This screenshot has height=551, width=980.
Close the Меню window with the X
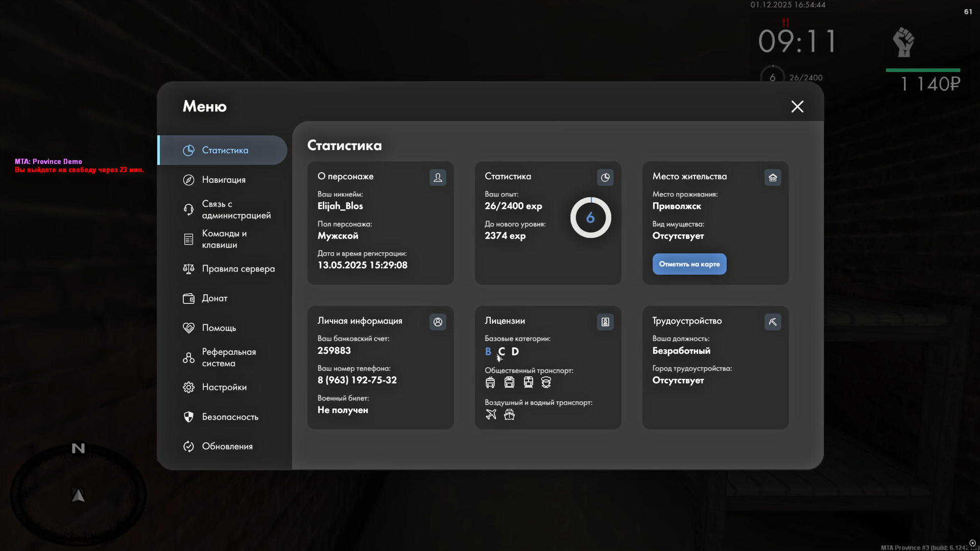pos(797,106)
